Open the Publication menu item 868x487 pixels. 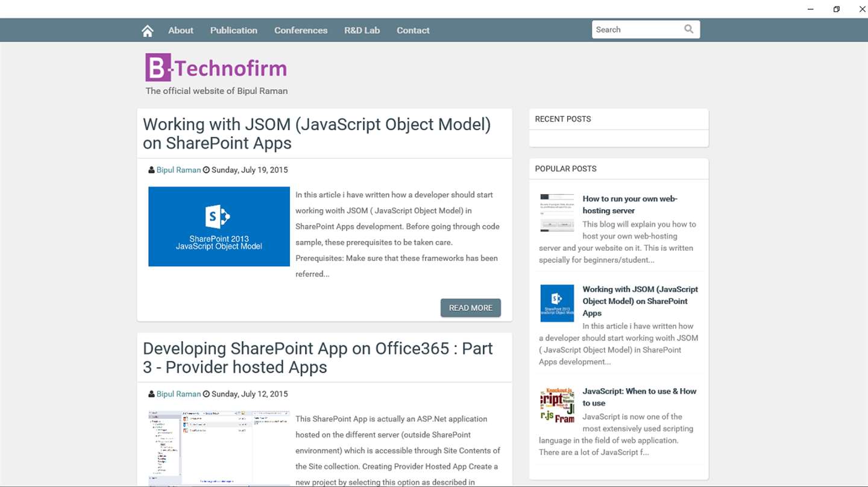233,30
